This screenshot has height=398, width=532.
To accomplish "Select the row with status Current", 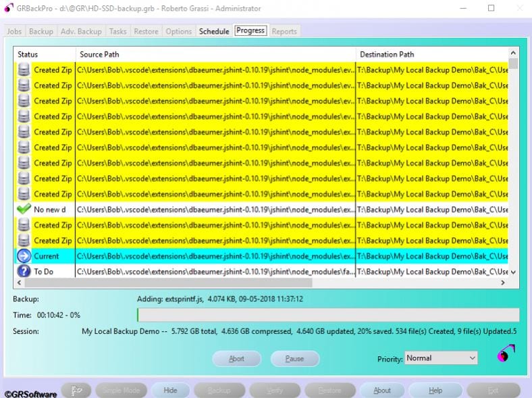I will (x=261, y=256).
